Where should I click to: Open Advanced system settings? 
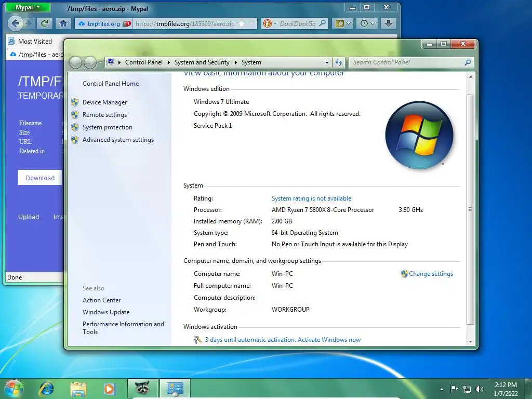click(118, 140)
